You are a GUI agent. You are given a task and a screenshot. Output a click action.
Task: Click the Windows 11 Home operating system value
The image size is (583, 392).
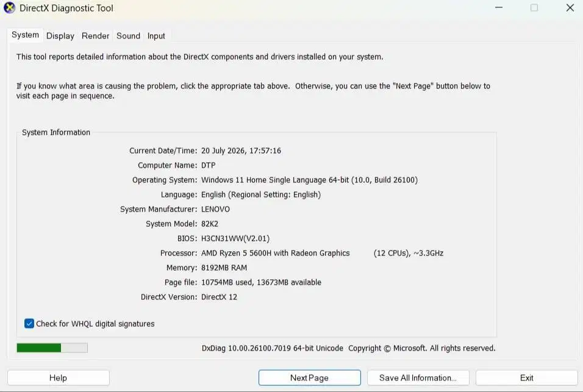tap(309, 180)
